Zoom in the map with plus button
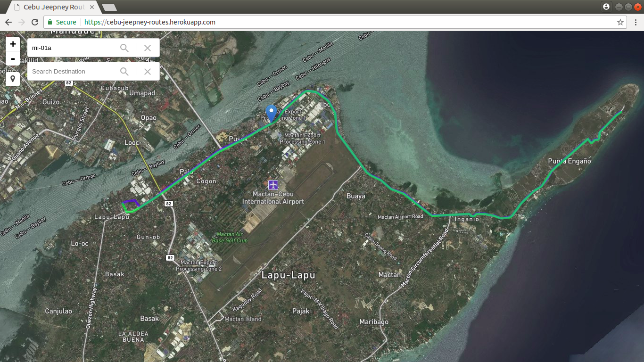 [13, 44]
